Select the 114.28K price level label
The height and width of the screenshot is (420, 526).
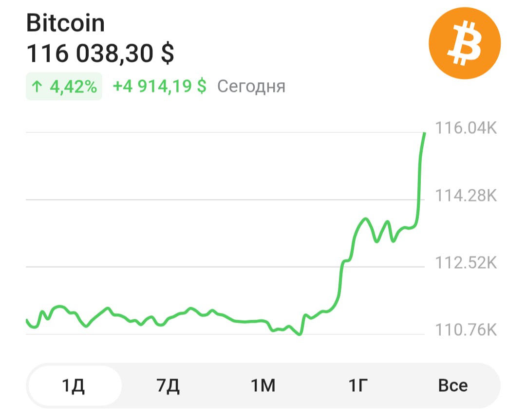coord(465,196)
